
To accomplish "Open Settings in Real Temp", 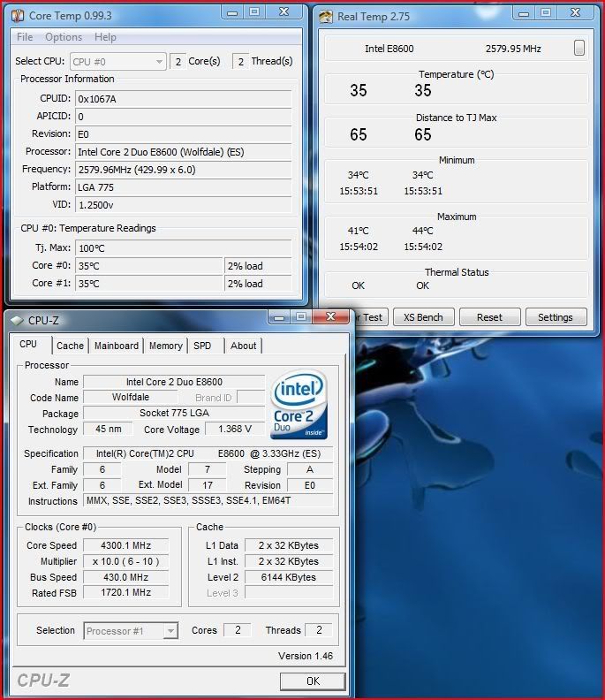I will (556, 317).
